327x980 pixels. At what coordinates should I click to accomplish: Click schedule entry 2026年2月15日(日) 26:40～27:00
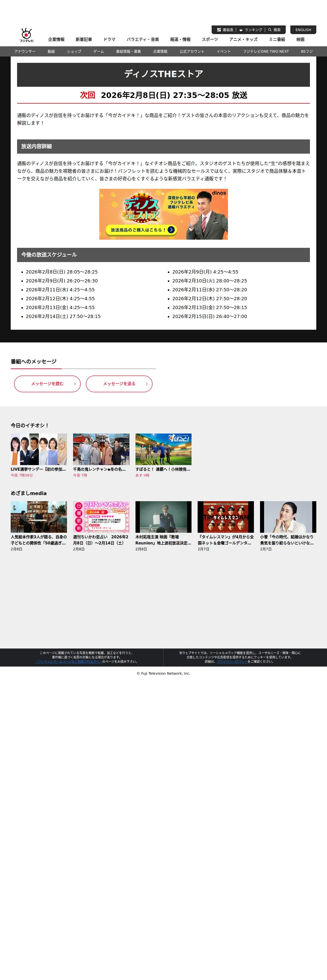tap(210, 316)
